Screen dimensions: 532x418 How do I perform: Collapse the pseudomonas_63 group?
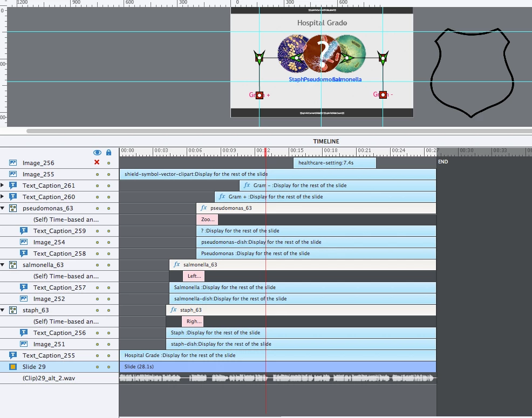pyautogui.click(x=2, y=208)
